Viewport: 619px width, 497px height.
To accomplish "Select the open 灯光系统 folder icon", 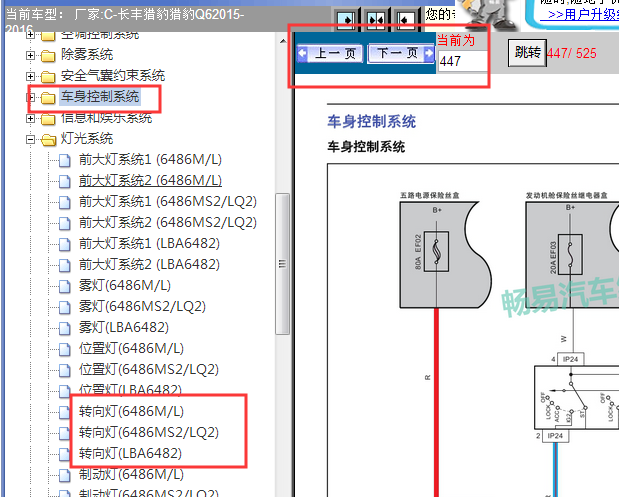I will (x=49, y=139).
